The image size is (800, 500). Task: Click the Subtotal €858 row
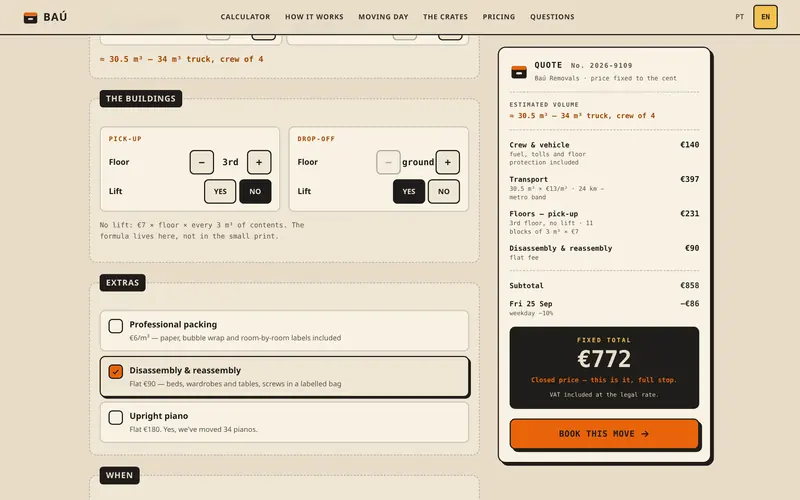[x=604, y=286]
